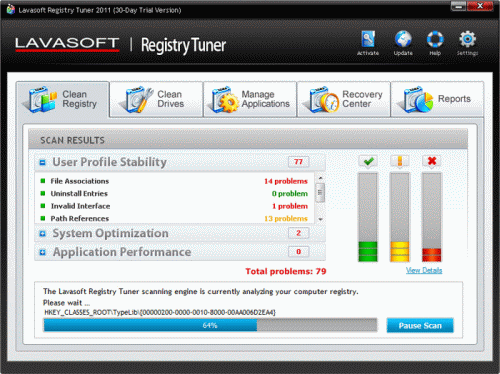
Task: Select the Uninstall Entries row
Action: [x=175, y=194]
